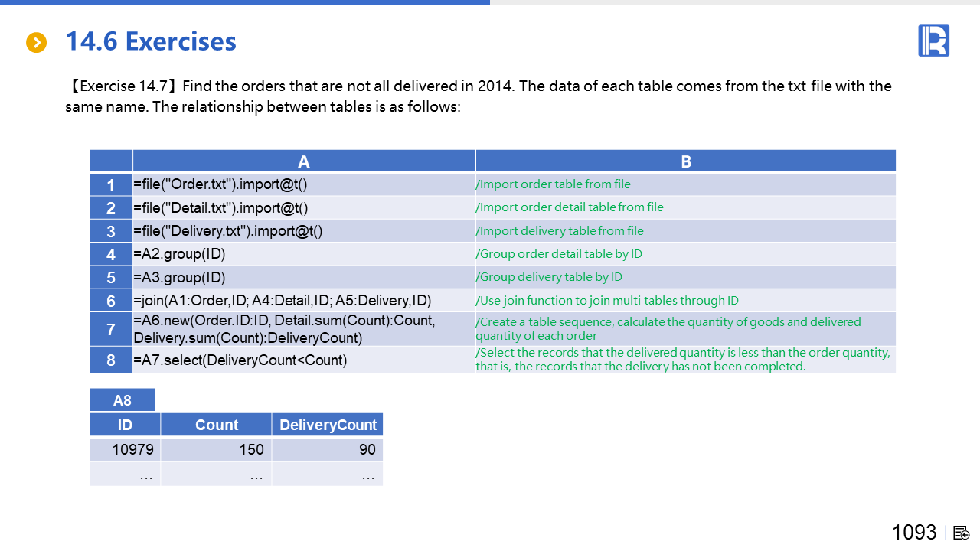Click the orange chevron icon beside the title
Viewport: 980px width, 551px height.
[x=36, y=43]
